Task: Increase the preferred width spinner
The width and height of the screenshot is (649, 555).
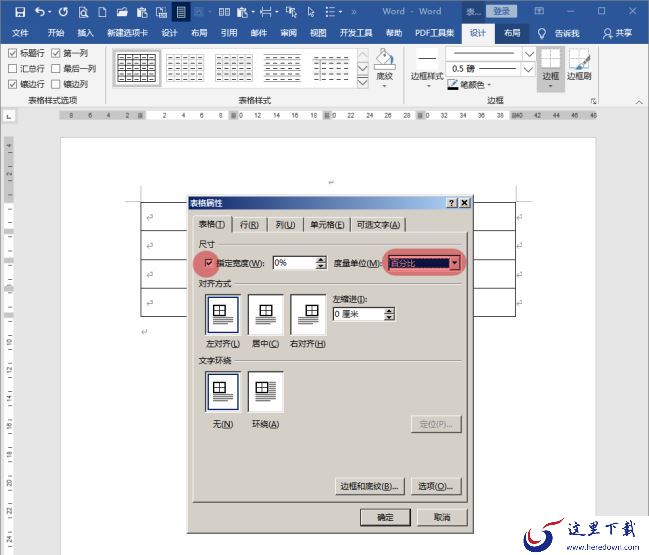Action: [321, 260]
